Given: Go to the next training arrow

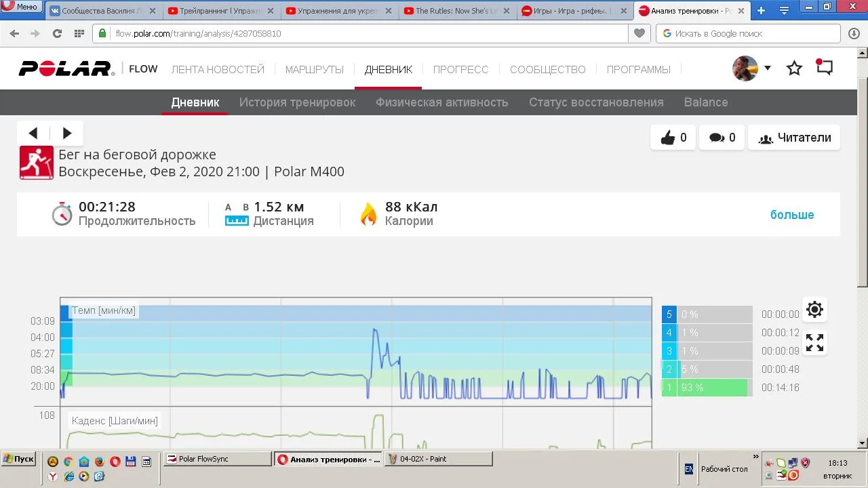Looking at the screenshot, I should [66, 133].
